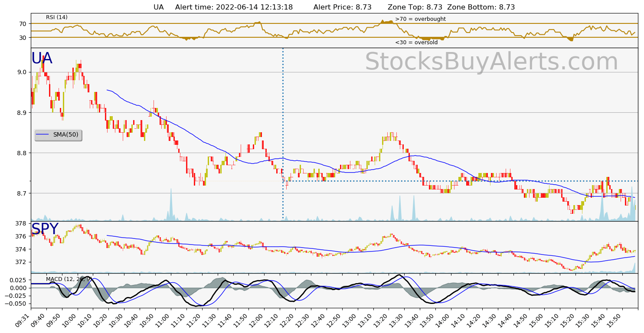The image size is (644, 333).
Task: Click the 'Zone Top: 8.73' title text
Action: click(415, 7)
